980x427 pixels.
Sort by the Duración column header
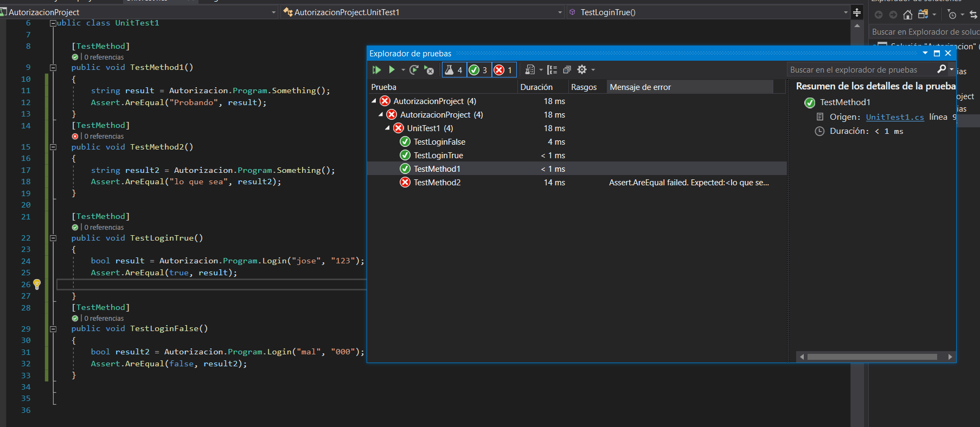coord(542,87)
